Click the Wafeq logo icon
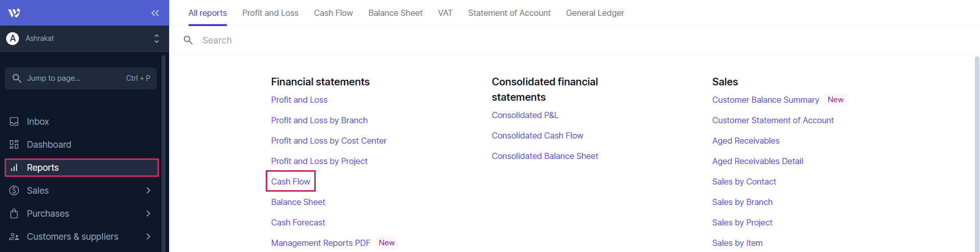 click(x=14, y=13)
